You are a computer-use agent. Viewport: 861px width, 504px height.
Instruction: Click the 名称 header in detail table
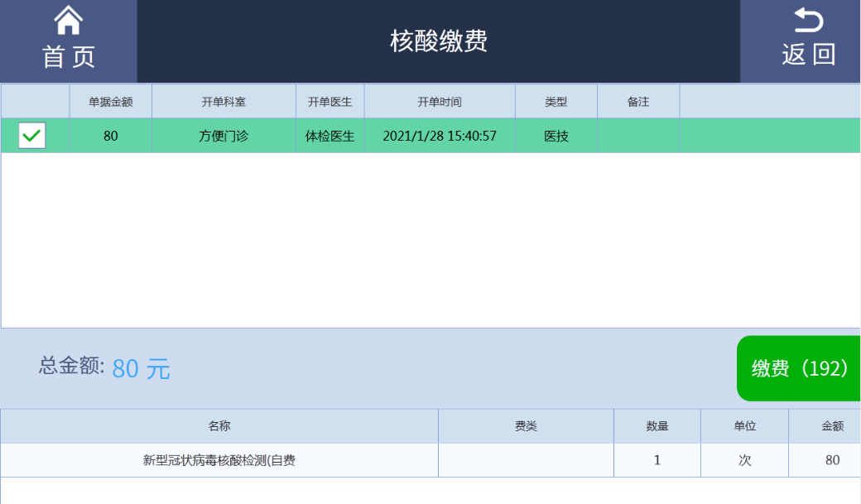tap(219, 426)
